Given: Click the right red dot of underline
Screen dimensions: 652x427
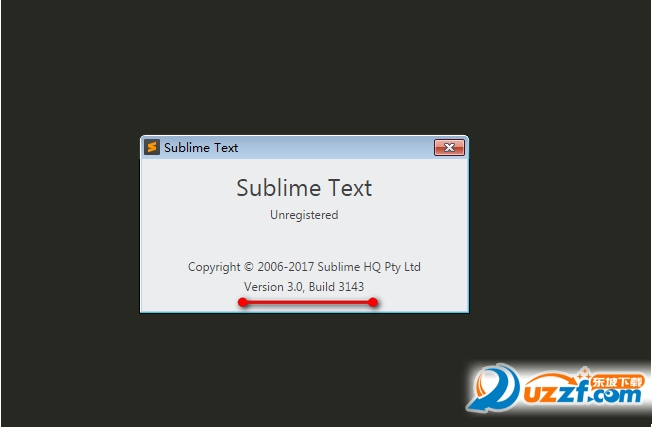Looking at the screenshot, I should 373,302.
